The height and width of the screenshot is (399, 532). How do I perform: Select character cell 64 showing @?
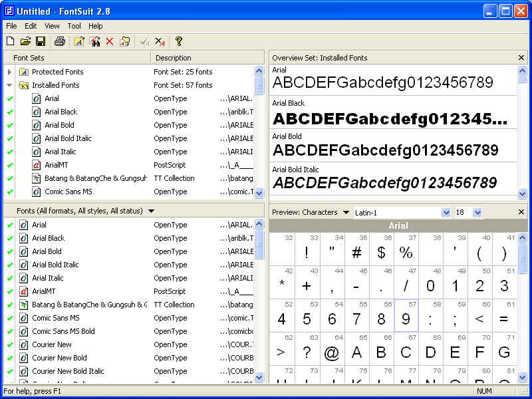[332, 348]
